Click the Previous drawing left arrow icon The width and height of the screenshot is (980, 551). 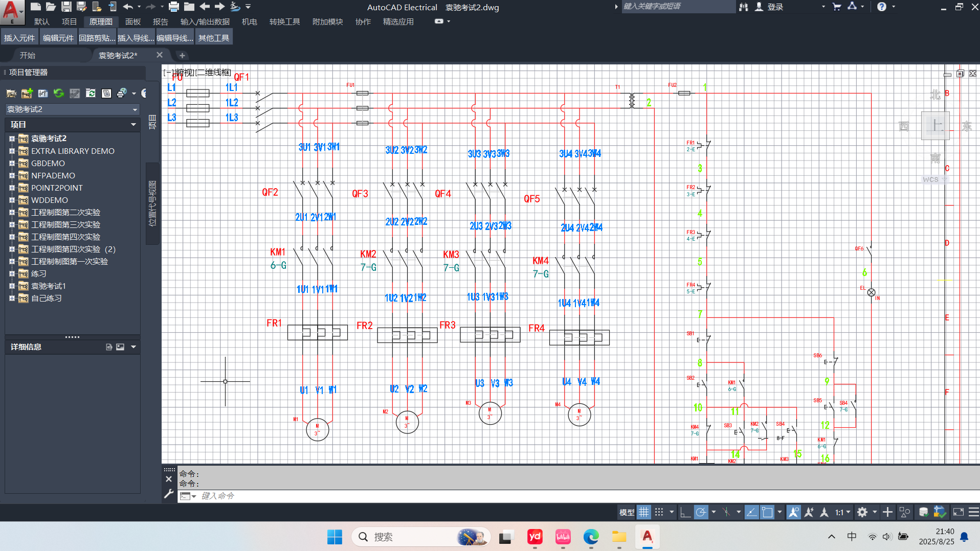point(205,7)
